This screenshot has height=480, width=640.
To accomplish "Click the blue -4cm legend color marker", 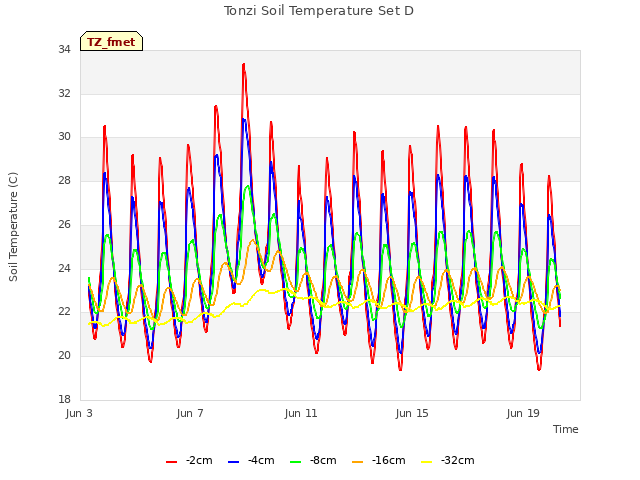I will [233, 462].
